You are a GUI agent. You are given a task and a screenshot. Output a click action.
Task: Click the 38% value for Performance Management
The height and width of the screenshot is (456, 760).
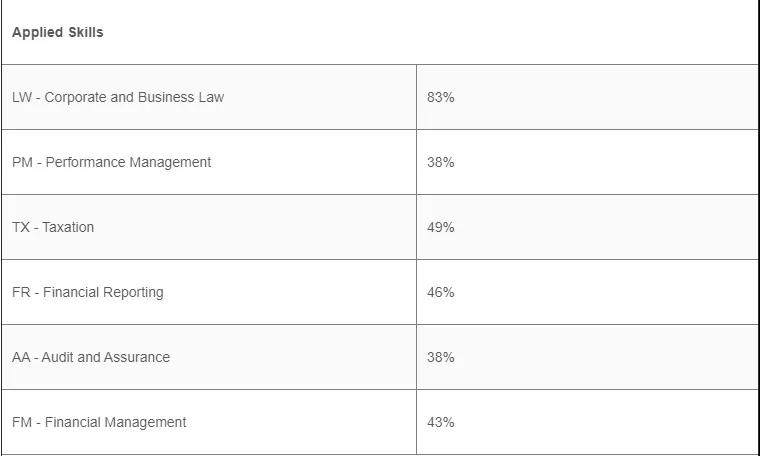[x=440, y=162]
